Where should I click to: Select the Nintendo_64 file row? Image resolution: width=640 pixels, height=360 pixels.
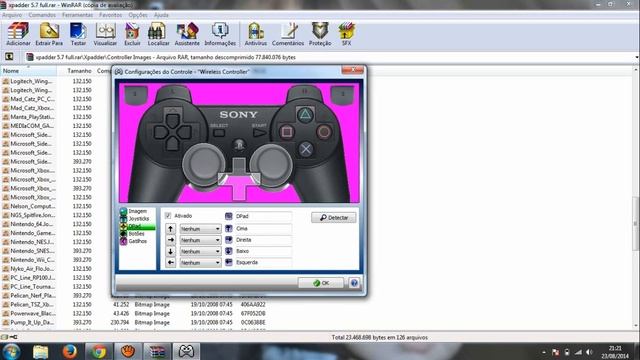coord(29,224)
